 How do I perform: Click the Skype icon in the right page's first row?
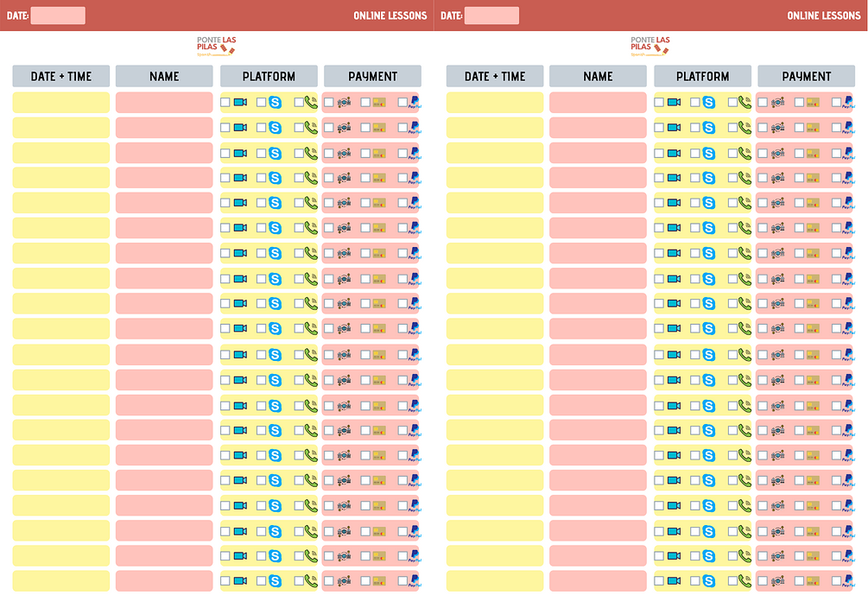pos(709,103)
